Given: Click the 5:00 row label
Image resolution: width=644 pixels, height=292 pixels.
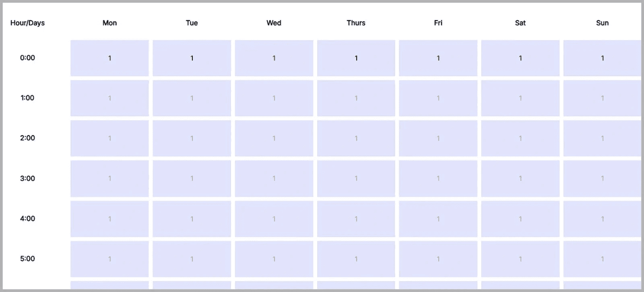Looking at the screenshot, I should [x=27, y=259].
